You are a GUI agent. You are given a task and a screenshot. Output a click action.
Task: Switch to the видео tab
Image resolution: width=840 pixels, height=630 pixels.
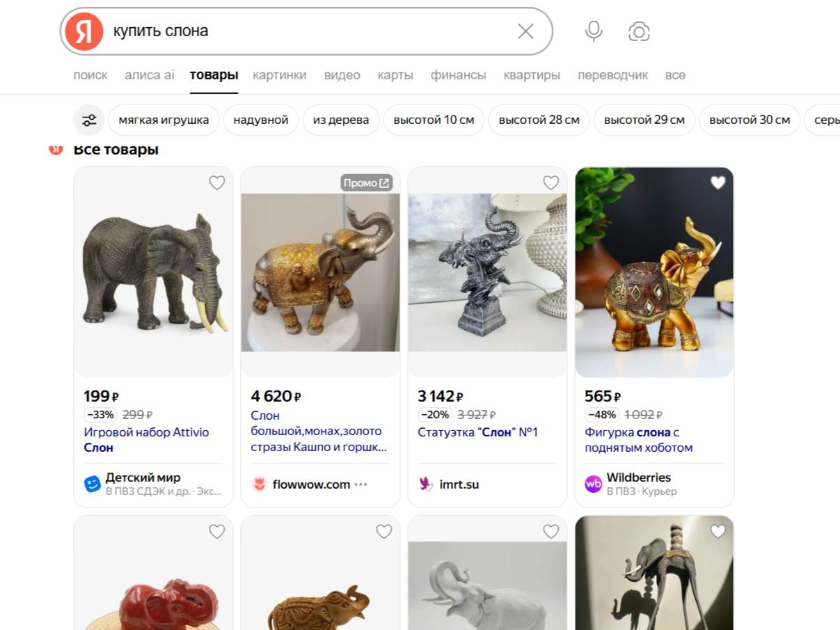[342, 75]
